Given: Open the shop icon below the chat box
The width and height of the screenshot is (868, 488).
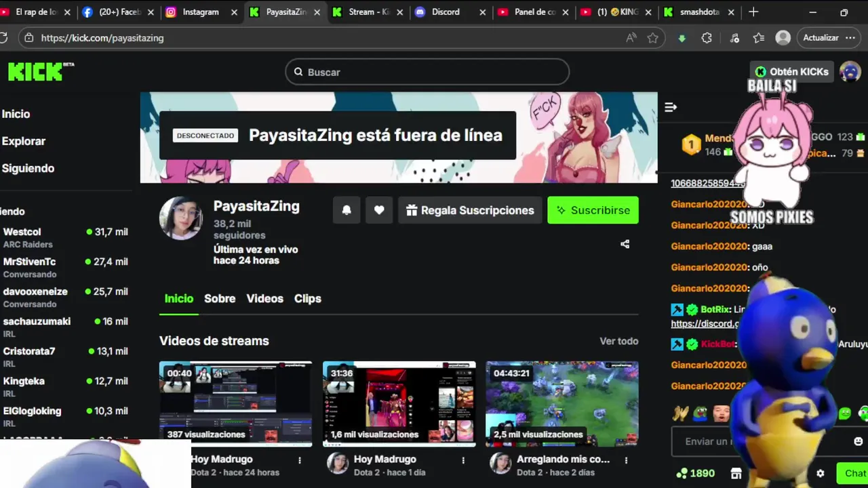Looking at the screenshot, I should click(x=736, y=473).
